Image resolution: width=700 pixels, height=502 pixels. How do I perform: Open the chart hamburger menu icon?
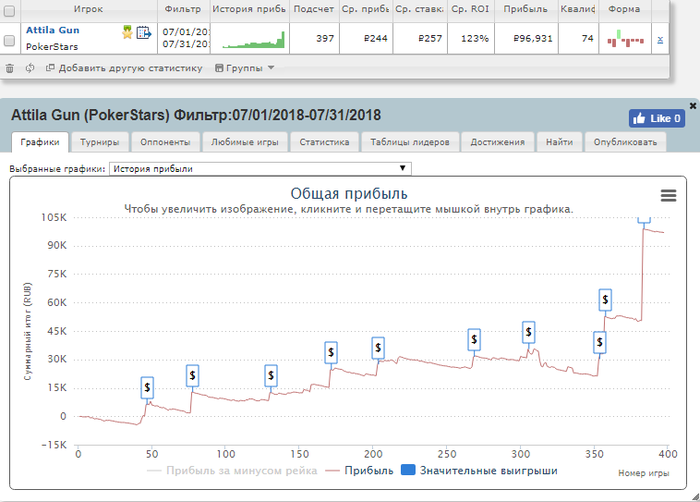[668, 195]
